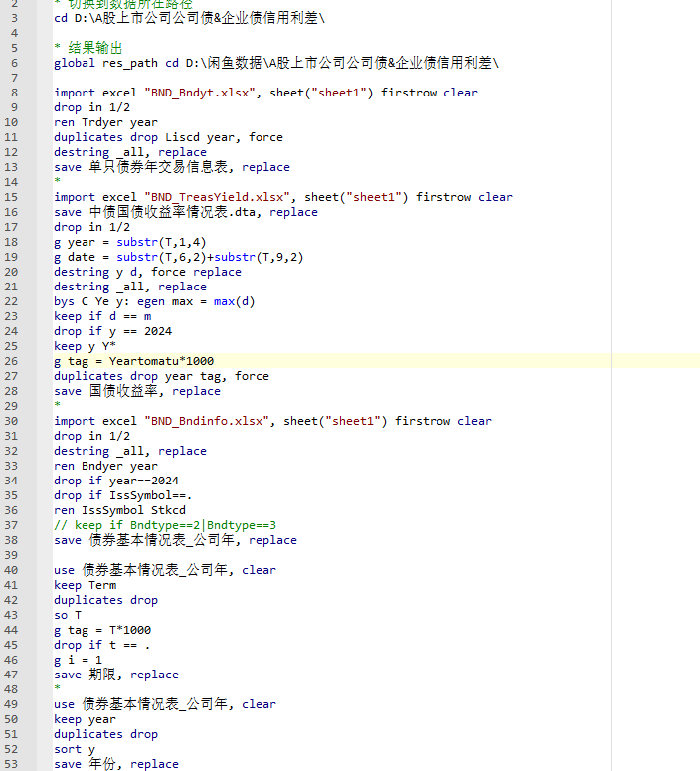The width and height of the screenshot is (700, 771).
Task: Click 'save 债券基本情况表_公司年, replace' line 38
Action: click(x=175, y=540)
